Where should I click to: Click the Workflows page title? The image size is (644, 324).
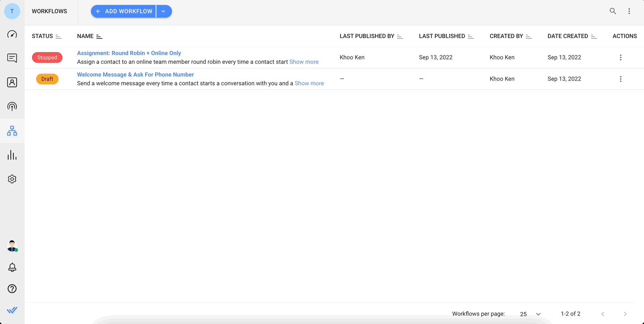point(49,11)
